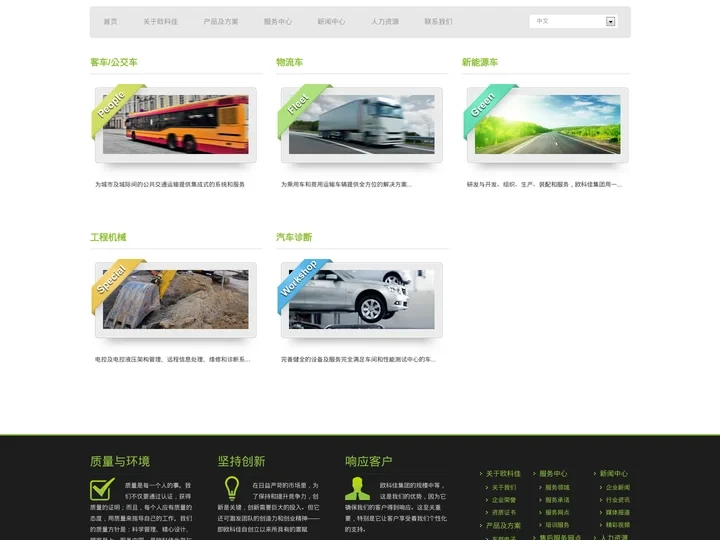Open footer link 媒体报道
This screenshot has height=540, width=720.
(618, 512)
